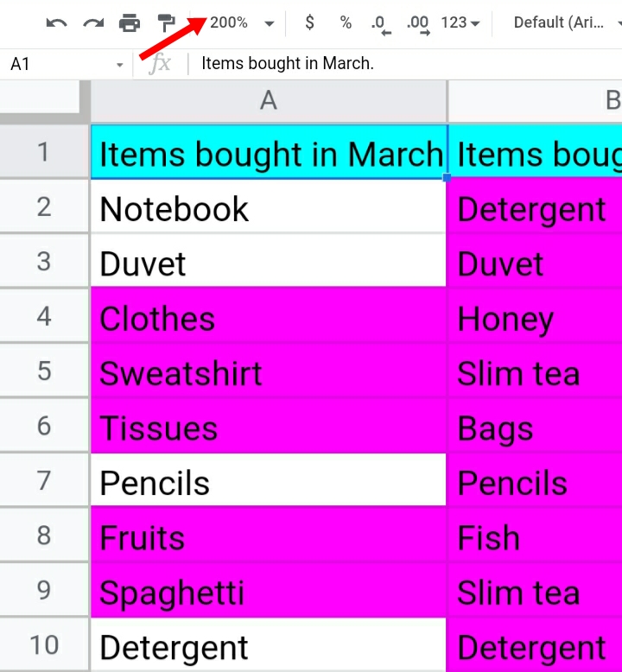
Task: Format as percent icon
Action: [346, 22]
